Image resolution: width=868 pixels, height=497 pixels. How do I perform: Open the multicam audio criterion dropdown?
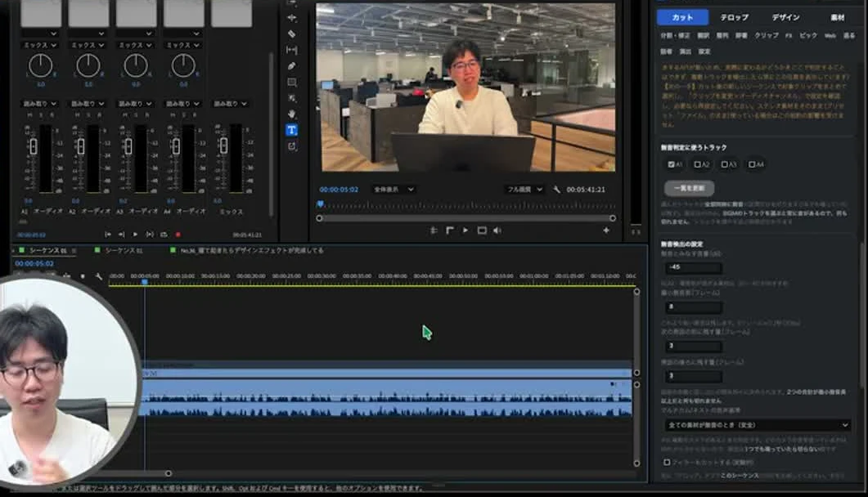(758, 425)
